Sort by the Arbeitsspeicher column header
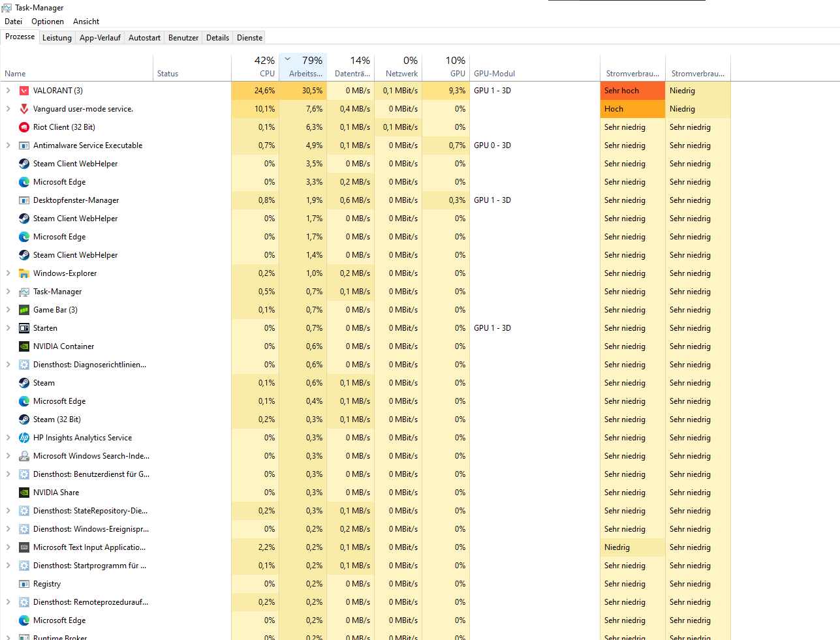 pyautogui.click(x=303, y=67)
